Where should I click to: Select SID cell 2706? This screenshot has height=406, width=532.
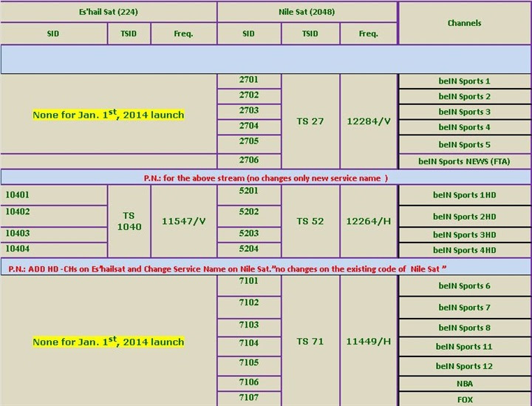(249, 160)
